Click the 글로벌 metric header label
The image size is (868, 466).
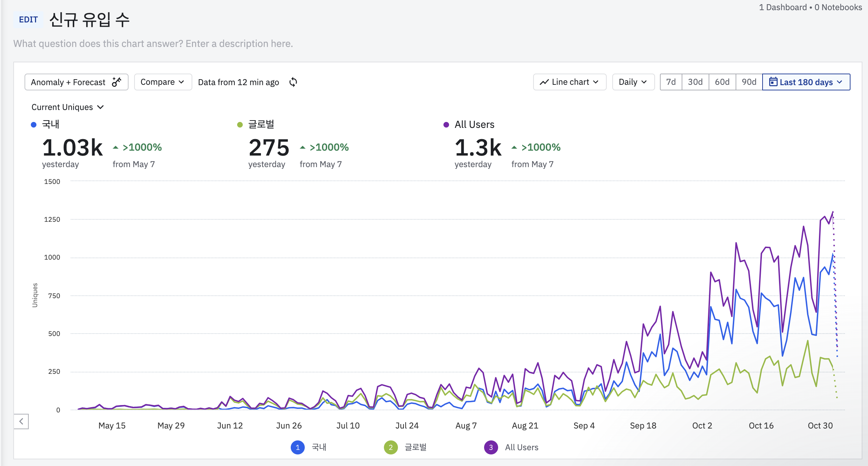[x=261, y=124]
